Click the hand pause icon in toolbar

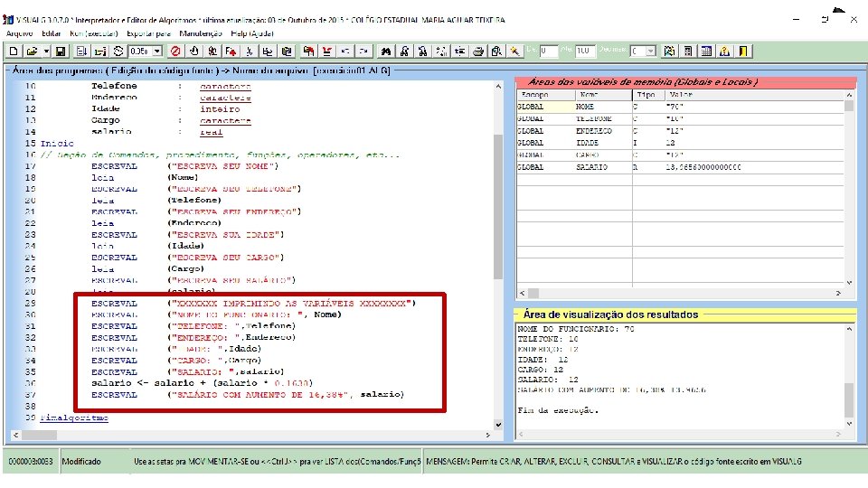(193, 51)
